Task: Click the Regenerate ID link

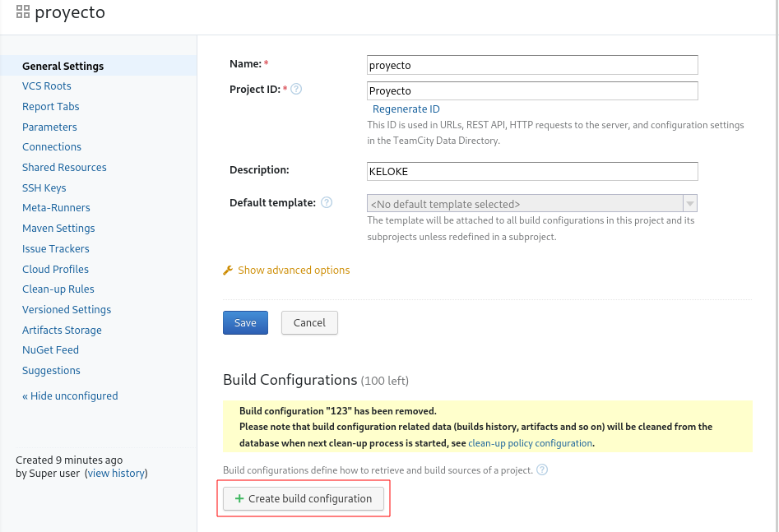Action: tap(406, 109)
